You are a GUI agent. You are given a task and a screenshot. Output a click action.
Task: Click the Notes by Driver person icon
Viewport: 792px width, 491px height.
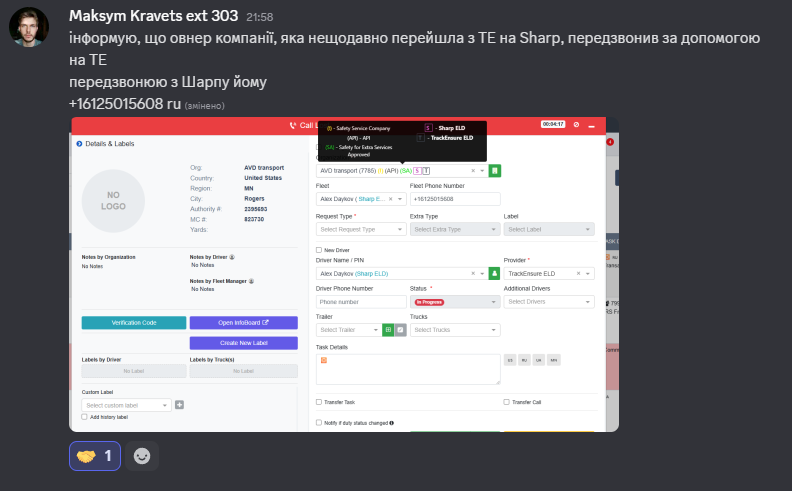coord(232,257)
